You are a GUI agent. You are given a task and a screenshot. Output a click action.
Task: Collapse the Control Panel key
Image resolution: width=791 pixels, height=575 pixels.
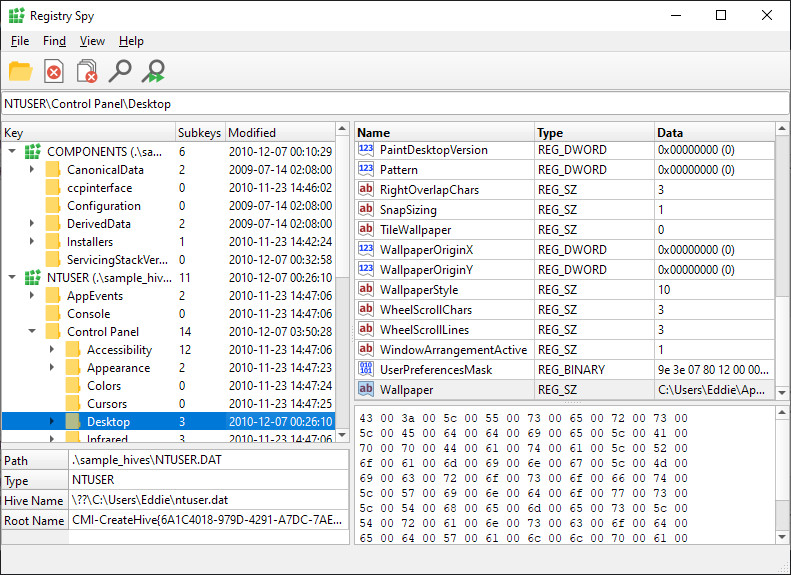32,331
